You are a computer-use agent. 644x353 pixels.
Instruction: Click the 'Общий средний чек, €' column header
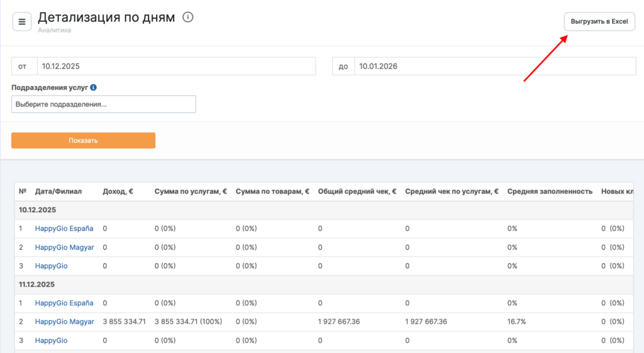coord(357,192)
